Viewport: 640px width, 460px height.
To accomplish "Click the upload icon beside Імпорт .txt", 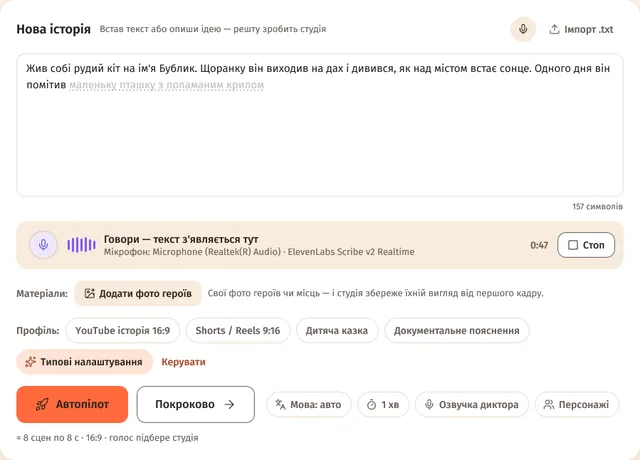I will click(554, 29).
